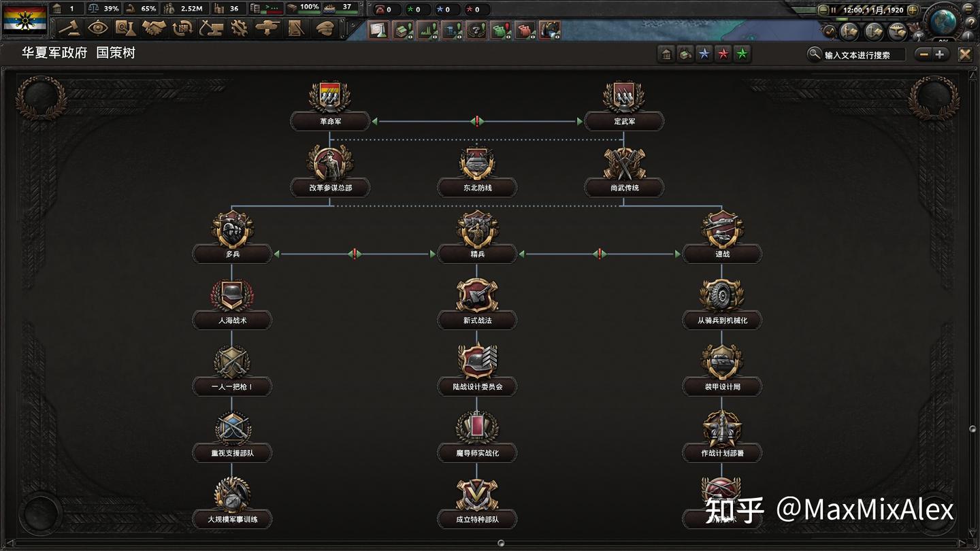Open the production gear menu
This screenshot has height=551, width=980.
(239, 28)
